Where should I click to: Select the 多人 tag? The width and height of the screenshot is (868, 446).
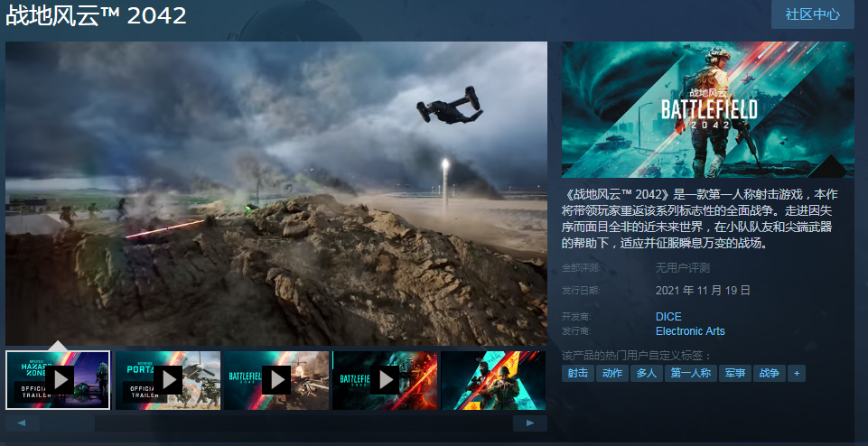646,373
